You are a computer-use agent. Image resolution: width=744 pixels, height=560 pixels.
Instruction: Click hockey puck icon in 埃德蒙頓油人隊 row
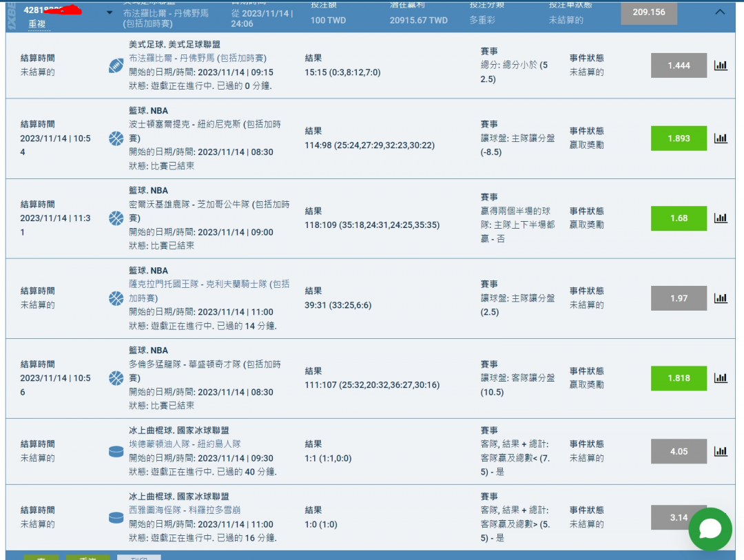pyautogui.click(x=116, y=451)
